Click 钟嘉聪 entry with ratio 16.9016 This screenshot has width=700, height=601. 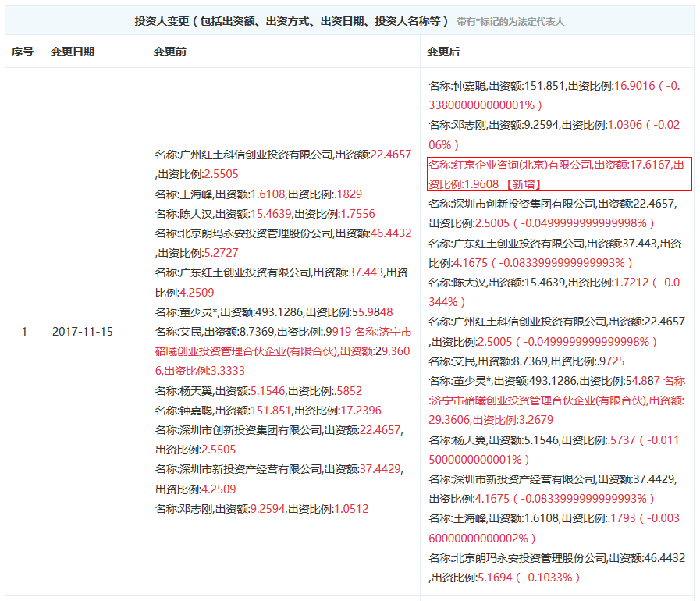[554, 95]
